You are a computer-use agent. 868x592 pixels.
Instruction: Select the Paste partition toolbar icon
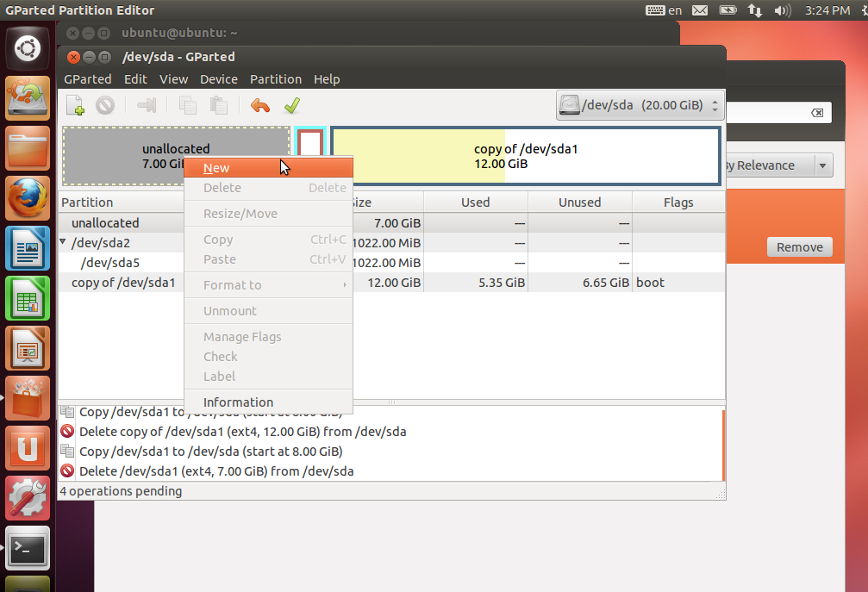pyautogui.click(x=218, y=104)
